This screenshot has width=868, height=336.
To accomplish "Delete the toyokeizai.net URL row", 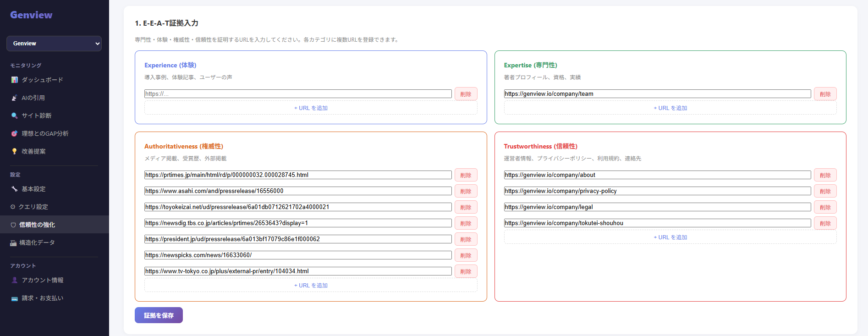I will coord(466,207).
